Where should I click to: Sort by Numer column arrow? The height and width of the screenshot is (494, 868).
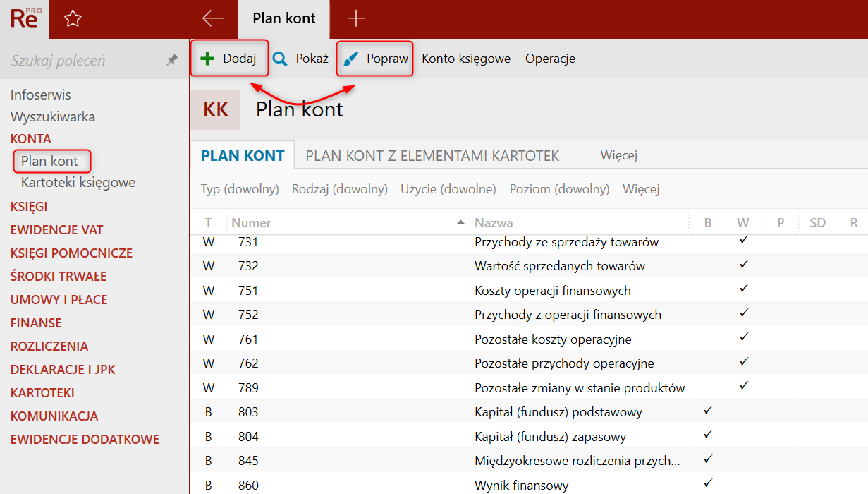pos(460,222)
